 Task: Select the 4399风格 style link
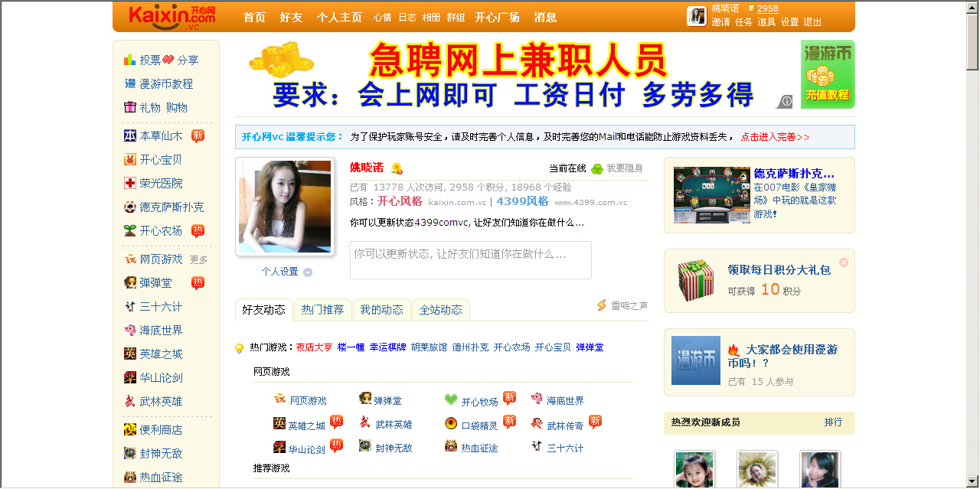[x=522, y=201]
